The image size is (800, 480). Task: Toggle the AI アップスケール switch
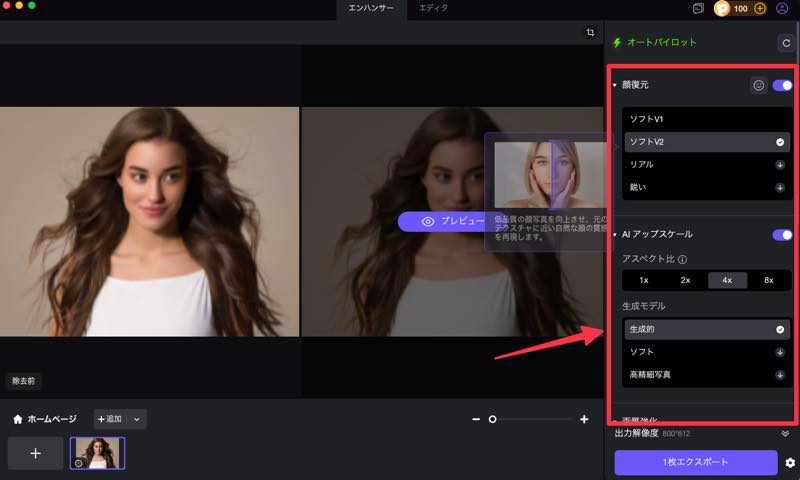point(782,235)
